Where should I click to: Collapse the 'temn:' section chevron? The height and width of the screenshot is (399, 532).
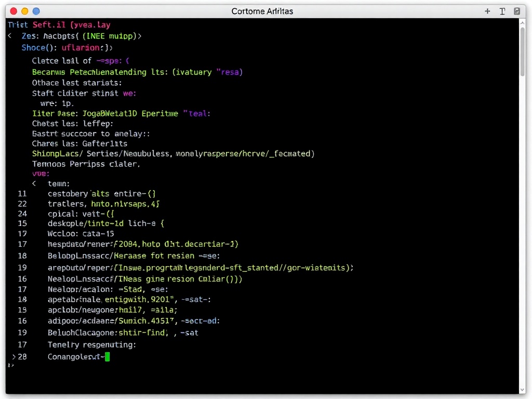pos(34,183)
